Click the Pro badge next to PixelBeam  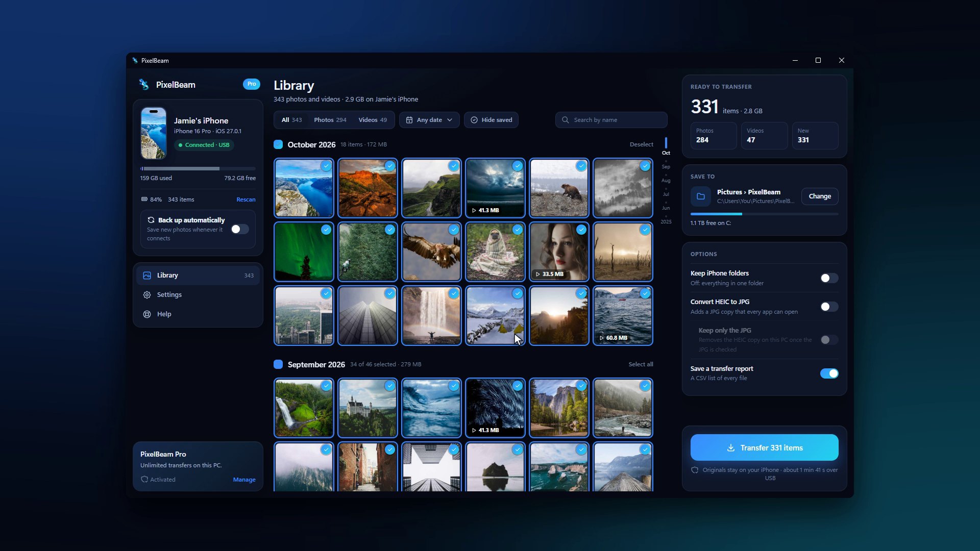point(251,84)
